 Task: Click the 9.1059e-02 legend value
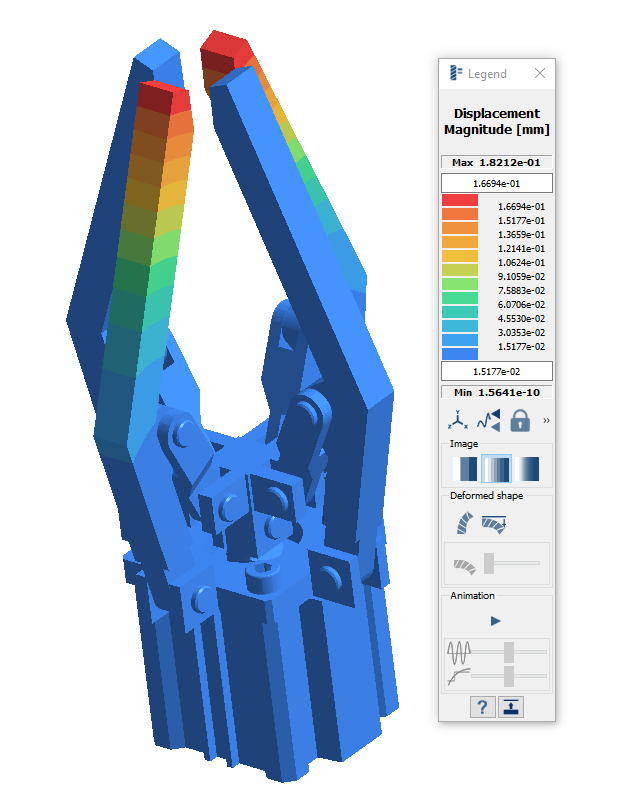[x=521, y=276]
